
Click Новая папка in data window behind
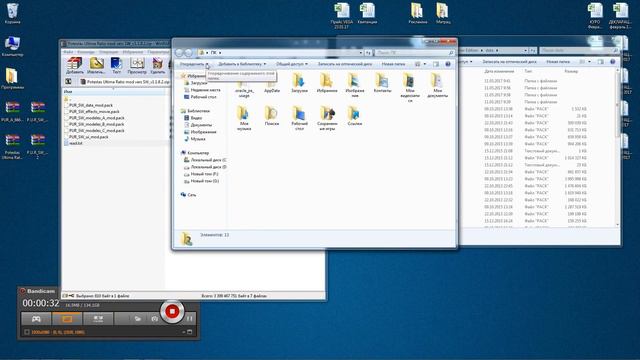(558, 62)
